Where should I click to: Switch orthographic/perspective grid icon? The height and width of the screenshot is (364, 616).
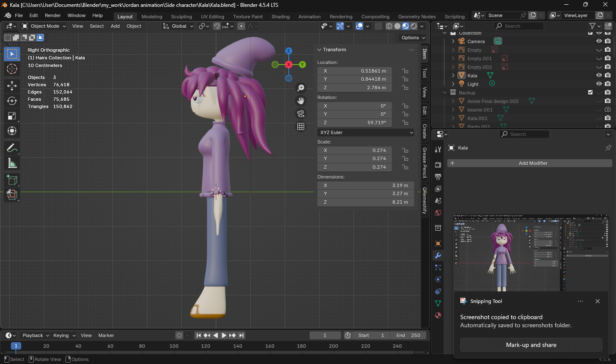(x=301, y=126)
